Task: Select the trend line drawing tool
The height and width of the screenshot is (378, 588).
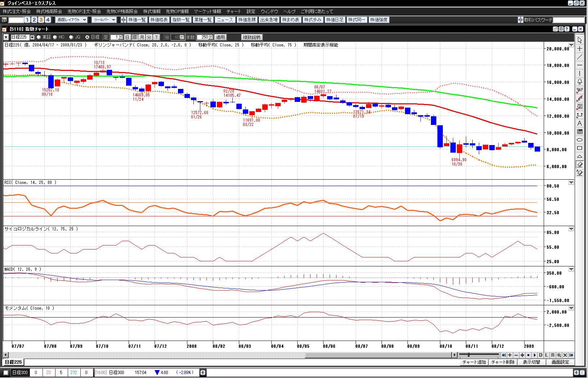Action: coord(580,57)
